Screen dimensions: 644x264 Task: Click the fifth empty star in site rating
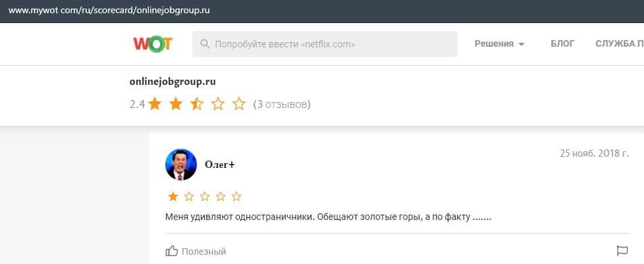coord(239,104)
